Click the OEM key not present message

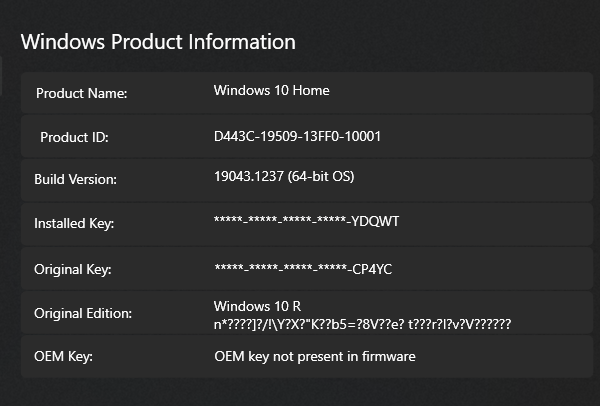click(x=314, y=356)
